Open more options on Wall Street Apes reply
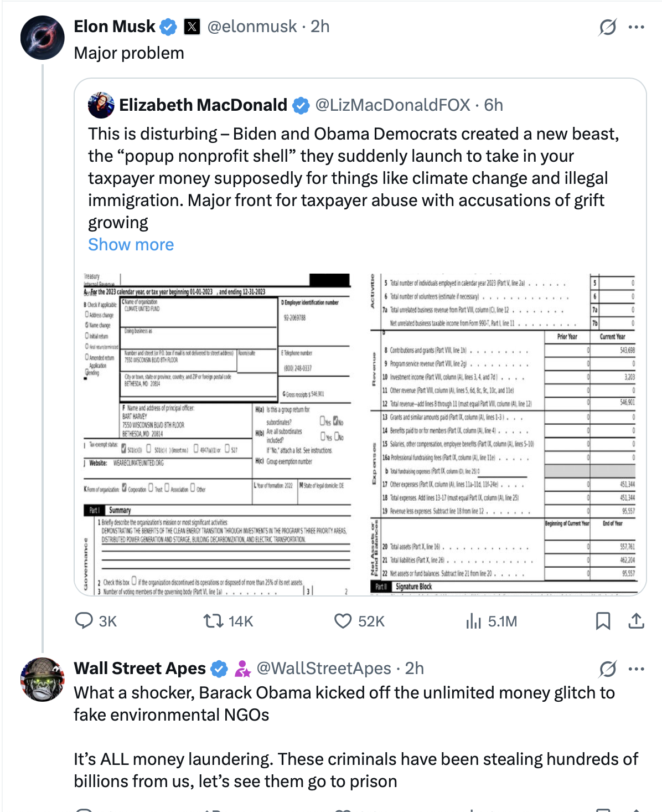Image resolution: width=662 pixels, height=812 pixels. click(637, 669)
